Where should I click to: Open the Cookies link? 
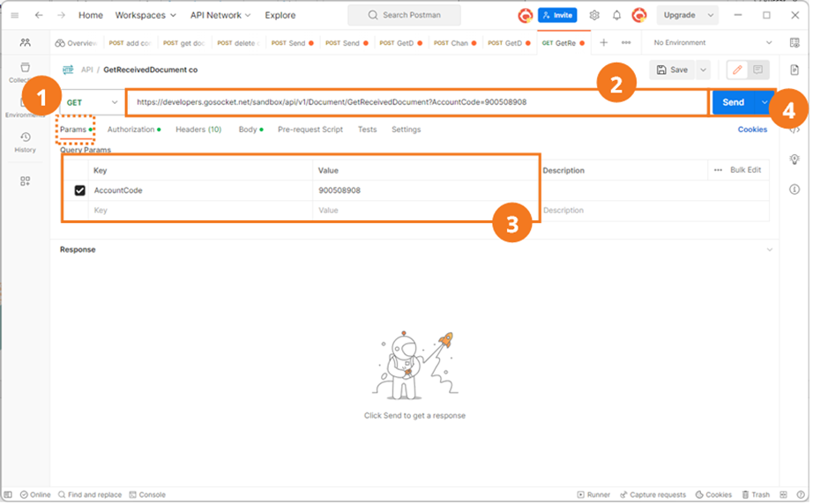tap(752, 130)
